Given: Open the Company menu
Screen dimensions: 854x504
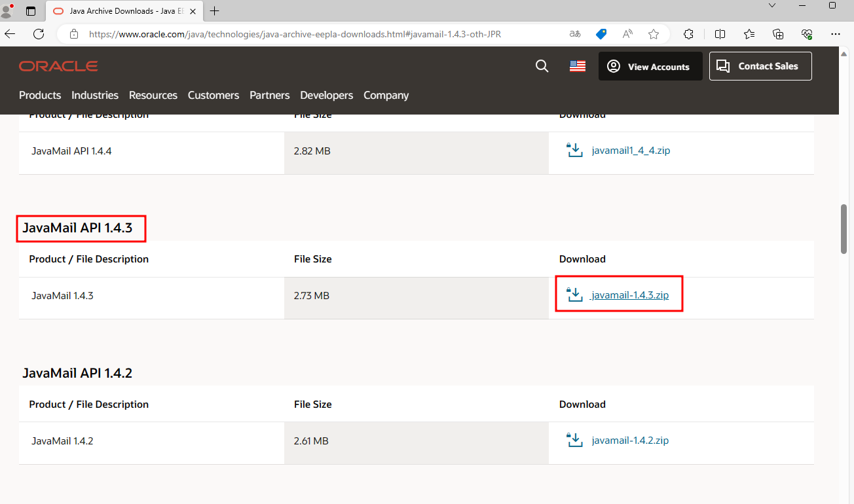Looking at the screenshot, I should click(386, 95).
